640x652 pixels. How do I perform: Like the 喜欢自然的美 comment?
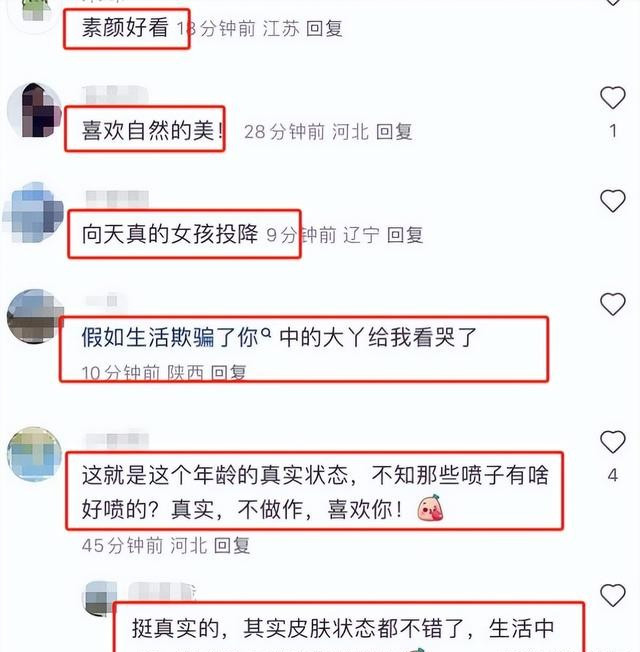[x=613, y=98]
